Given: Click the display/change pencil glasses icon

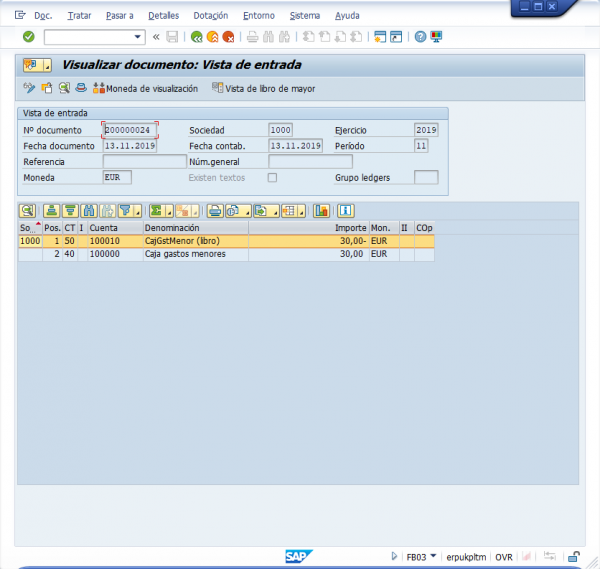Looking at the screenshot, I should (29, 88).
